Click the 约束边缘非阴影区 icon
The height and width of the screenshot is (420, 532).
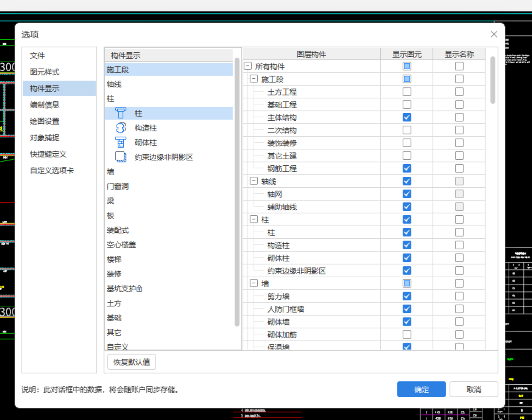tap(121, 157)
